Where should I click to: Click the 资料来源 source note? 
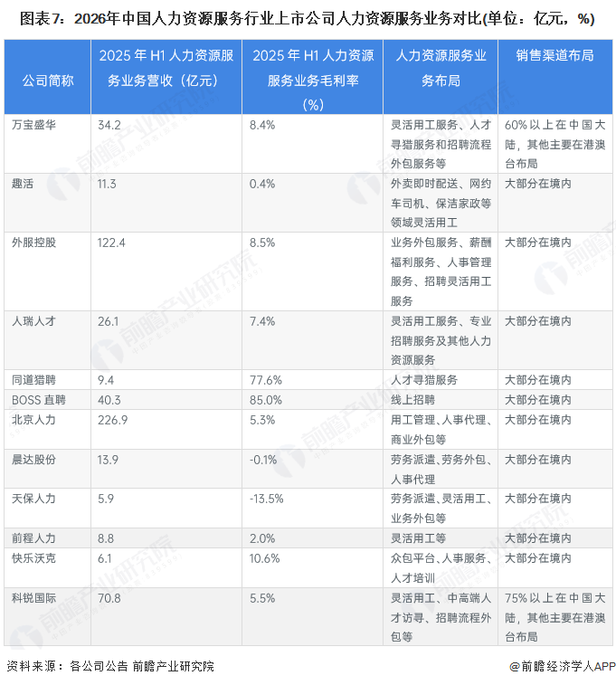(x=110, y=666)
